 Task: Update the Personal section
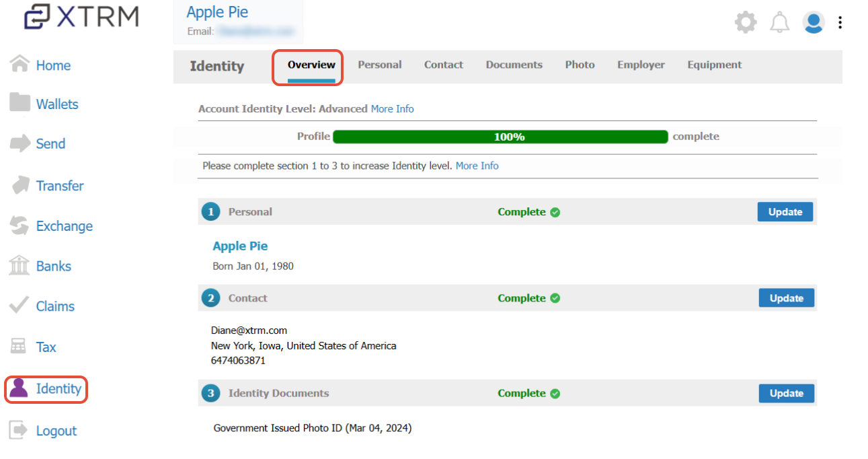(785, 211)
